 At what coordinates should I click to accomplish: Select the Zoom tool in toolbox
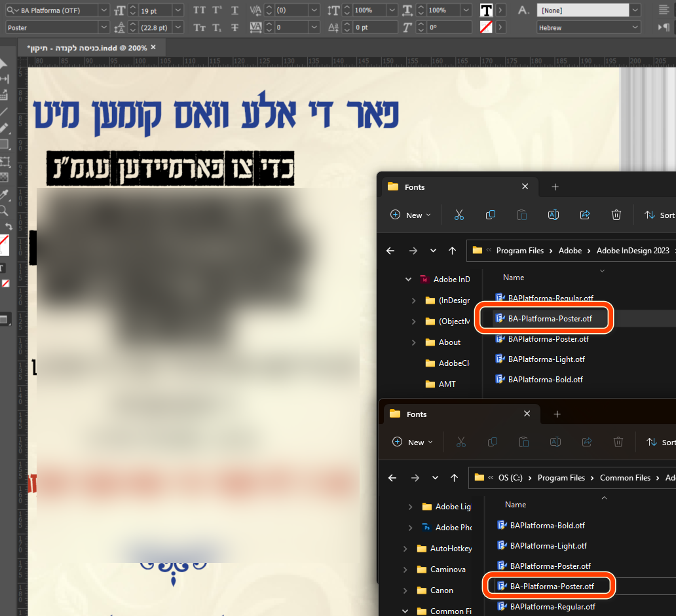coord(4,210)
